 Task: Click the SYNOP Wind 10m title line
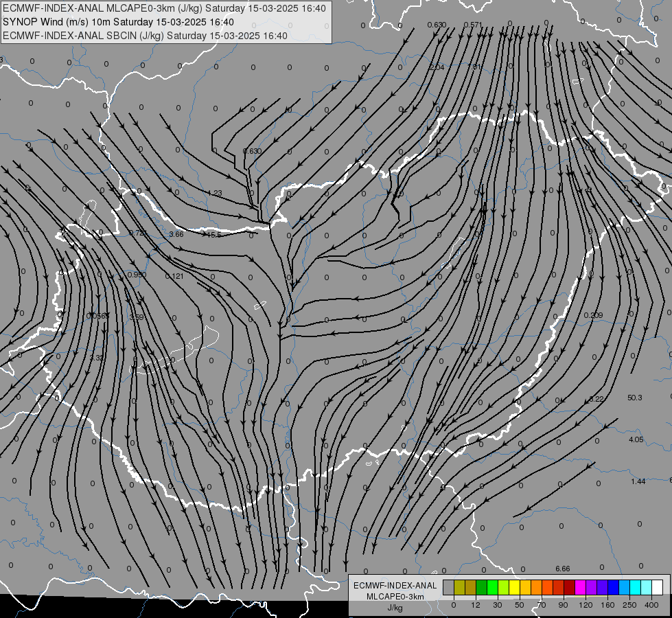click(x=118, y=22)
